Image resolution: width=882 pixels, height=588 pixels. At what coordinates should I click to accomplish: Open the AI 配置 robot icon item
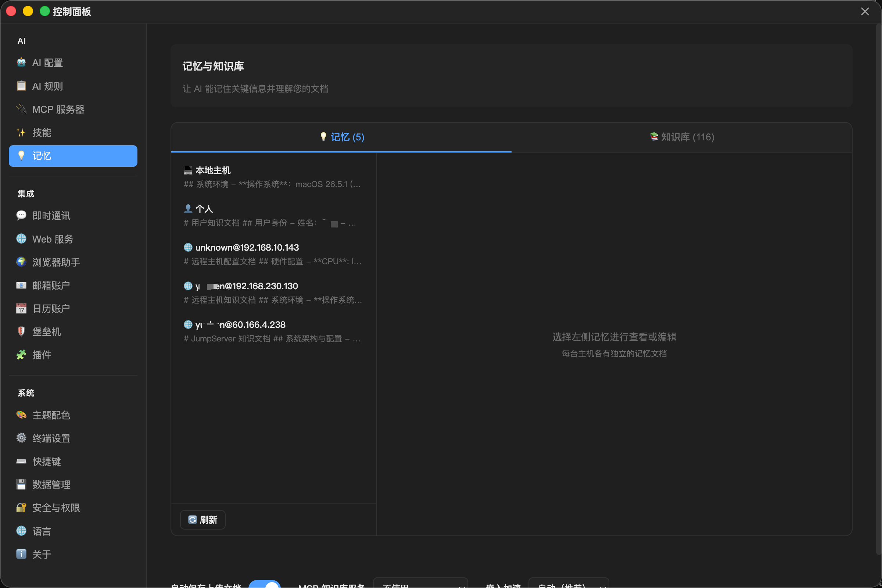click(73, 62)
